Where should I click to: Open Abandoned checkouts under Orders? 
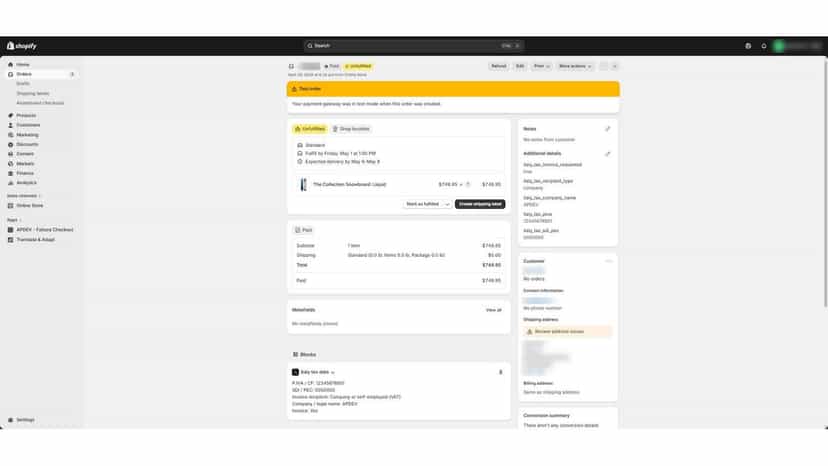[40, 103]
